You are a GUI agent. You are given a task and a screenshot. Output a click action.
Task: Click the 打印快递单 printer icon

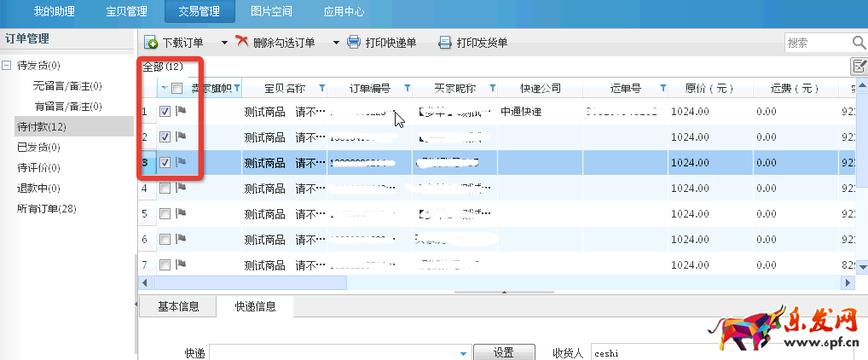point(354,43)
